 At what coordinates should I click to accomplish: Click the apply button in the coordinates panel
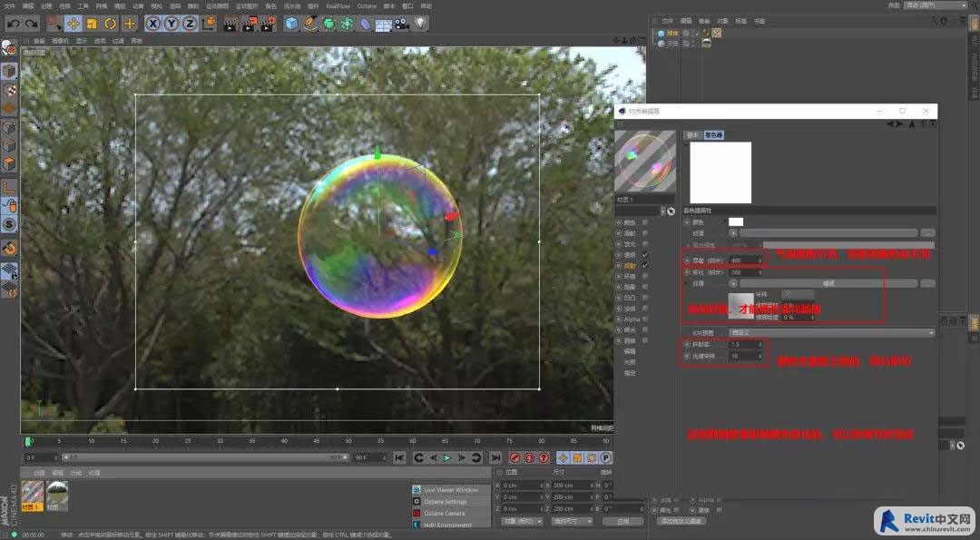click(x=623, y=521)
